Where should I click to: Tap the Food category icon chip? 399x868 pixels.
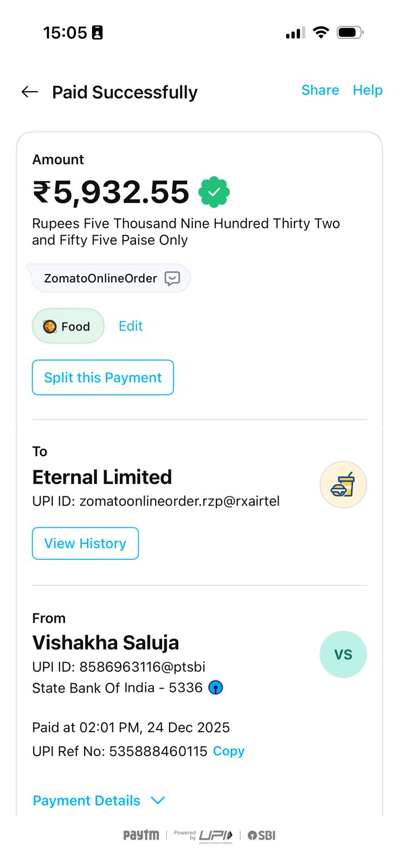click(x=68, y=326)
